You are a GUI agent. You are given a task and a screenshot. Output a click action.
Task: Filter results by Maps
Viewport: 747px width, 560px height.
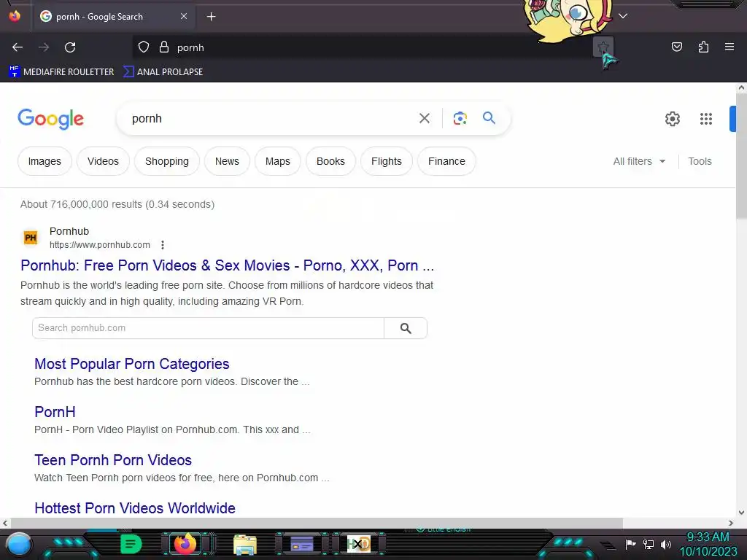click(278, 161)
